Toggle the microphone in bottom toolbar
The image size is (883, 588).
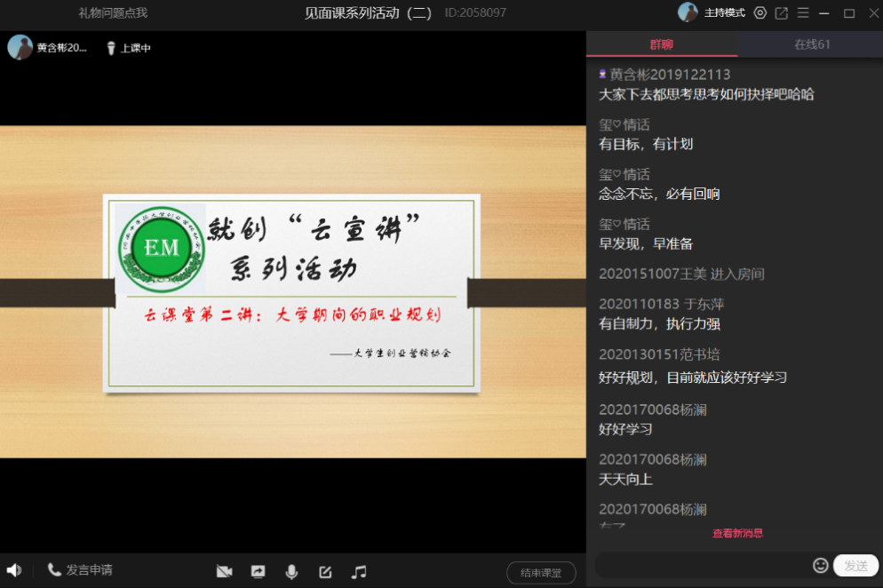(291, 572)
